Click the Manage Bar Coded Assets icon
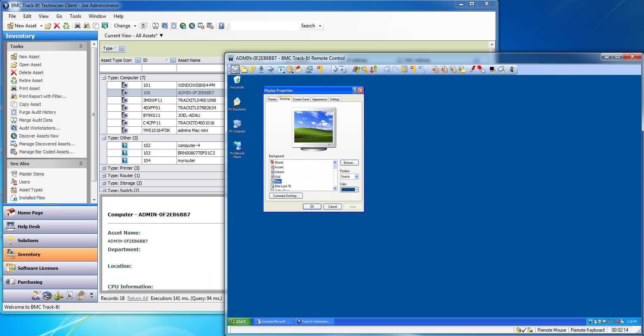Screen dimensions: 644x336 [14, 152]
